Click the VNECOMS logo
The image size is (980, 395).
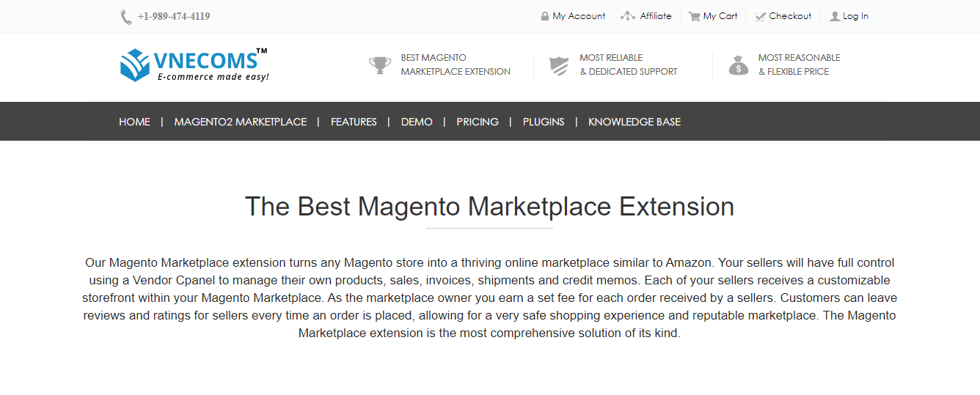194,64
